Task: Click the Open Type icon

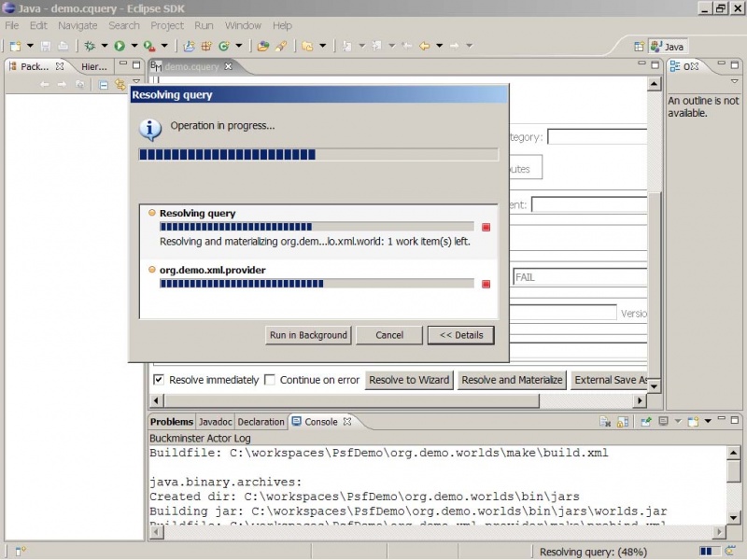Action: point(263,46)
